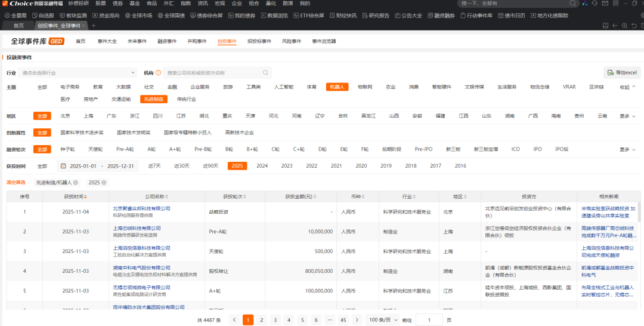Close the 创投事件_全球事件 tab

tap(84, 26)
